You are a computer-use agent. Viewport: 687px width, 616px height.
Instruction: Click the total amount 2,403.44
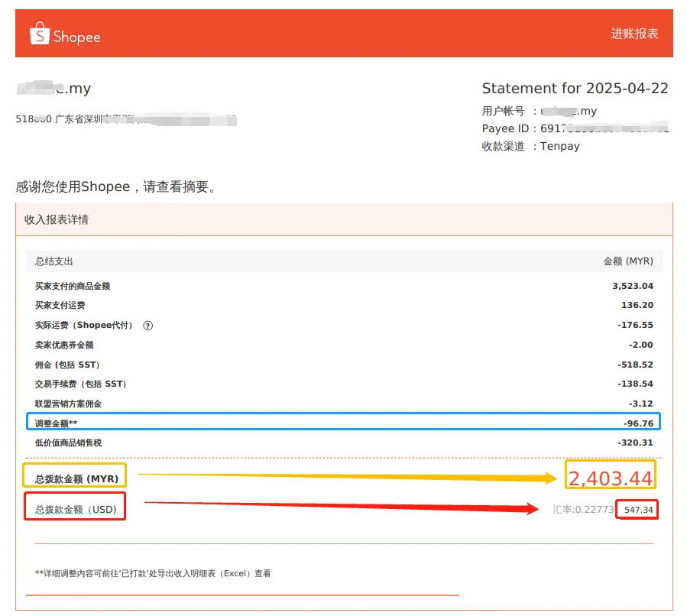[x=610, y=476]
